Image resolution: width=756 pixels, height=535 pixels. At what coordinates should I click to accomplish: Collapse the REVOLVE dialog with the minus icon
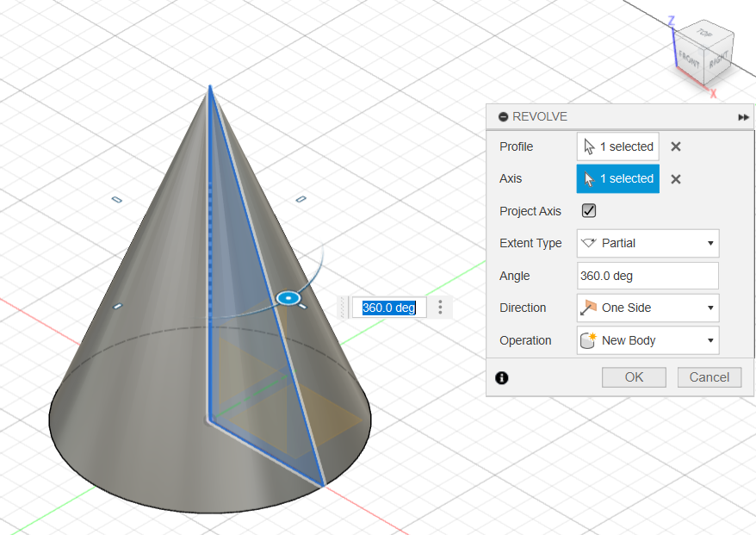coord(503,117)
